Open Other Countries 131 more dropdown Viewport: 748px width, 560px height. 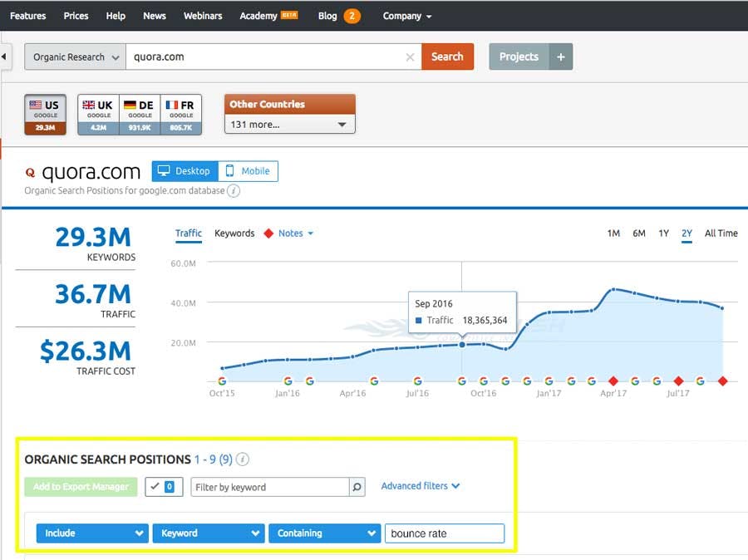click(289, 125)
